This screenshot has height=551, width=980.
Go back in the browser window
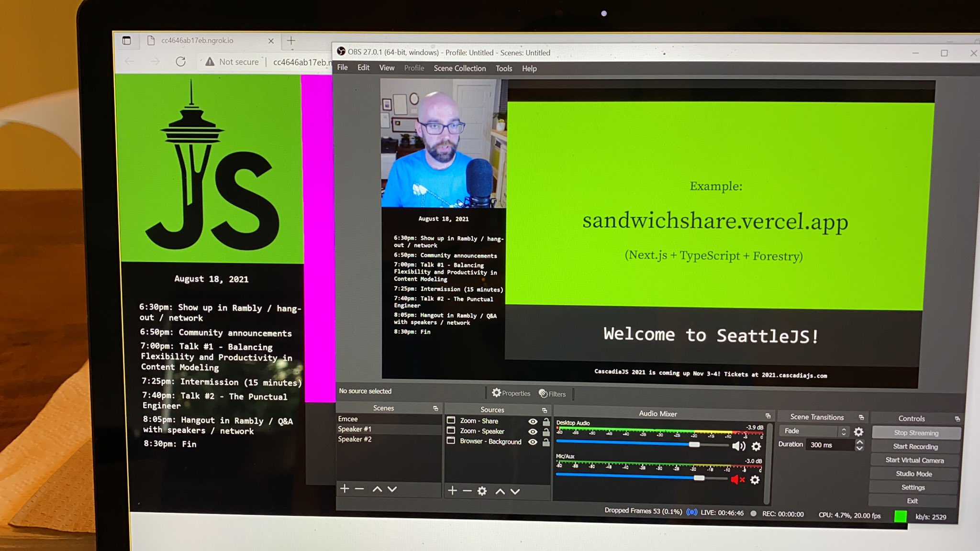point(130,61)
